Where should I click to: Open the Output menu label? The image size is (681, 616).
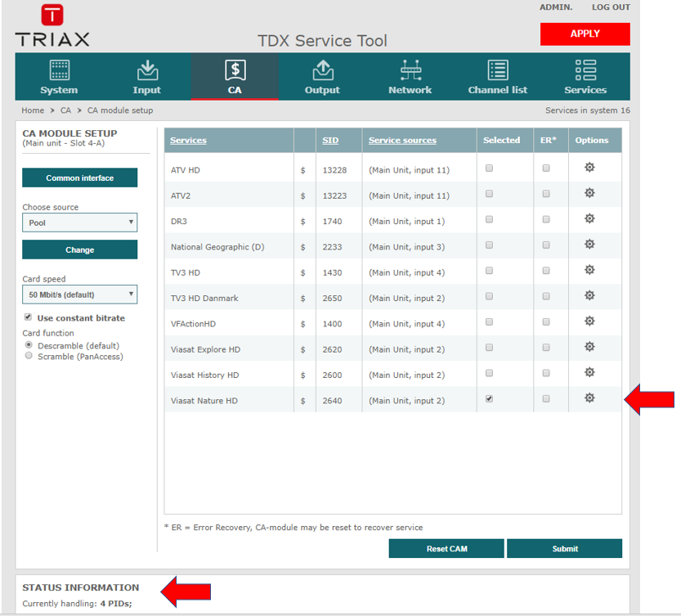pos(322,90)
